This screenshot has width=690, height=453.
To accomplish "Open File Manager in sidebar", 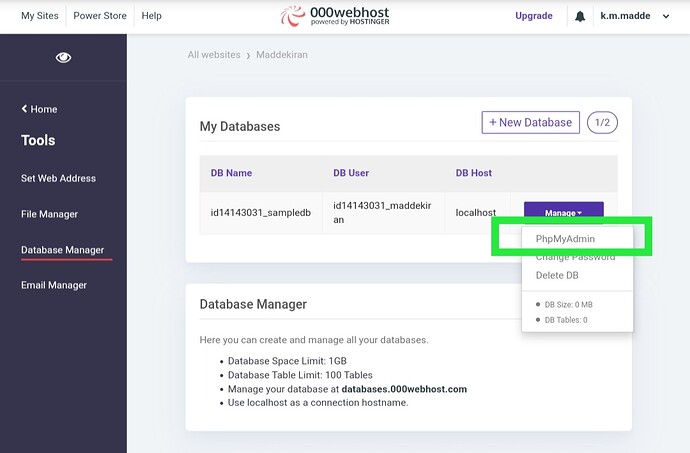I will click(x=49, y=214).
